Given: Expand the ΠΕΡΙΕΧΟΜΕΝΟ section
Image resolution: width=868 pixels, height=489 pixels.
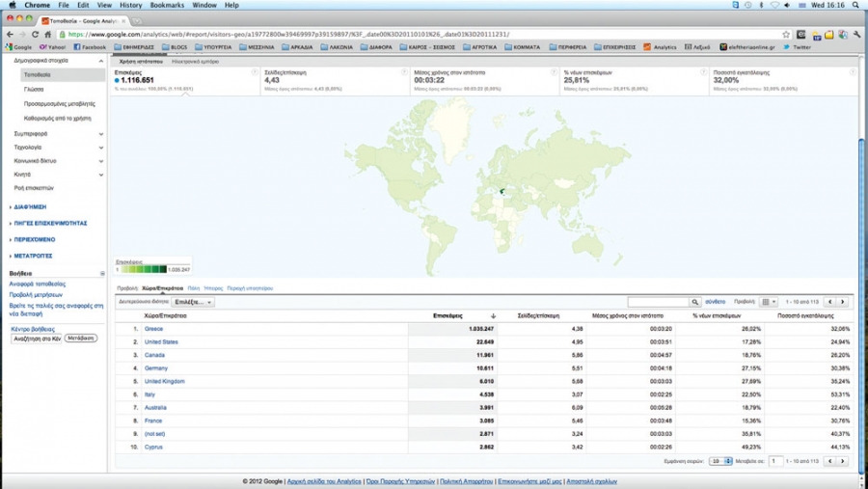Looking at the screenshot, I should tap(35, 239).
